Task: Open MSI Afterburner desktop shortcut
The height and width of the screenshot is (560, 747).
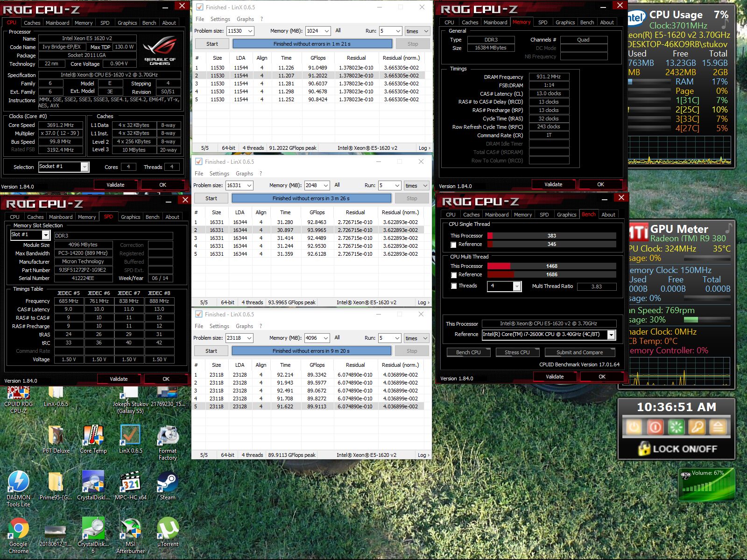Action: click(x=130, y=536)
